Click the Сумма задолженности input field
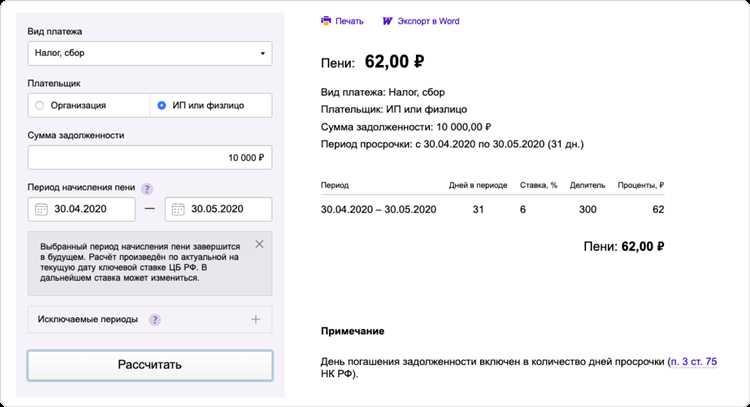The width and height of the screenshot is (750, 407). [150, 157]
